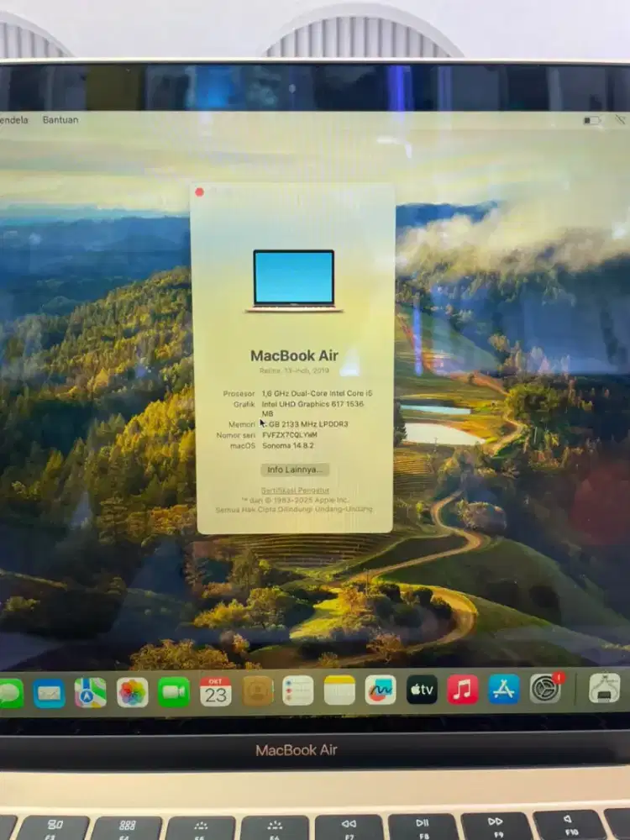The height and width of the screenshot is (840, 630).
Task: Close the About This Mac window
Action: (200, 192)
